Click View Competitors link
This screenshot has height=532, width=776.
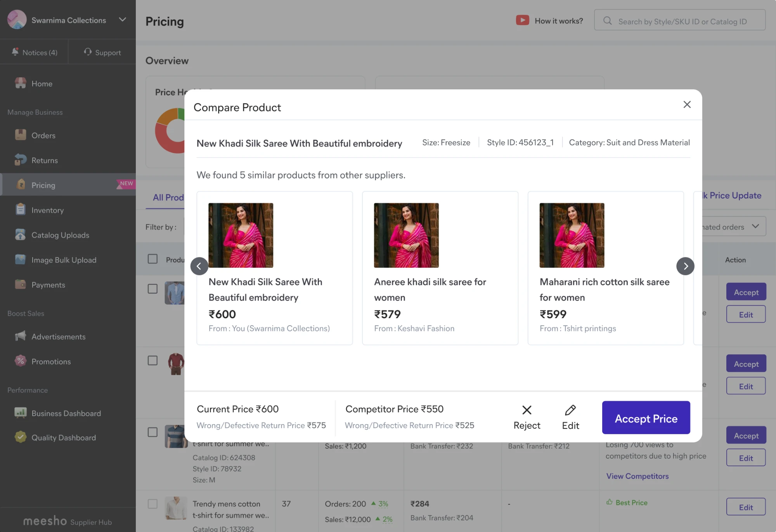coord(637,476)
